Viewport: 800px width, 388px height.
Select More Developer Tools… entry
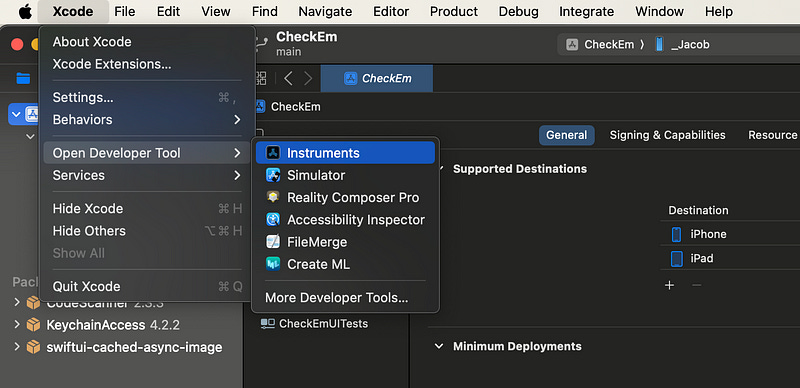345,298
